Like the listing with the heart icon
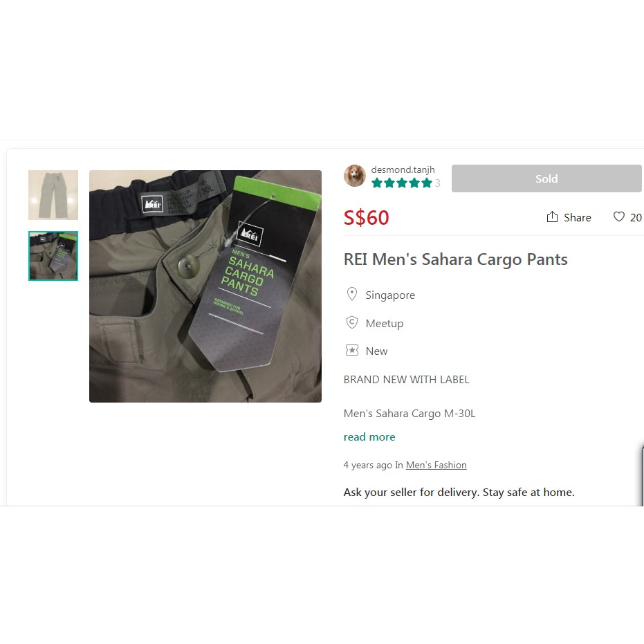 pos(618,217)
